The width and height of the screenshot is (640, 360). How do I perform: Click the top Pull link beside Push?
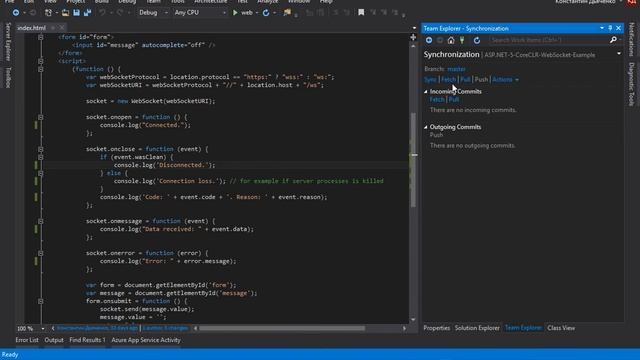coord(465,80)
